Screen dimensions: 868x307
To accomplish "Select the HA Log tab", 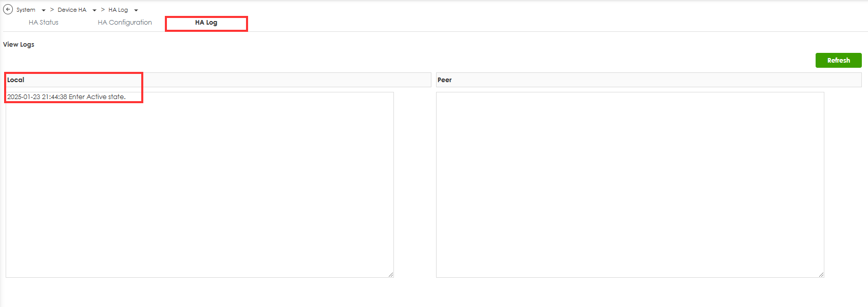I will point(206,23).
